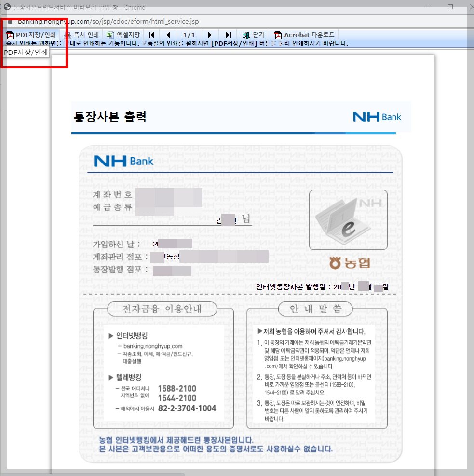The width and height of the screenshot is (474, 476).
Task: Open the Acrobat 다운로드 link
Action: pos(304,35)
